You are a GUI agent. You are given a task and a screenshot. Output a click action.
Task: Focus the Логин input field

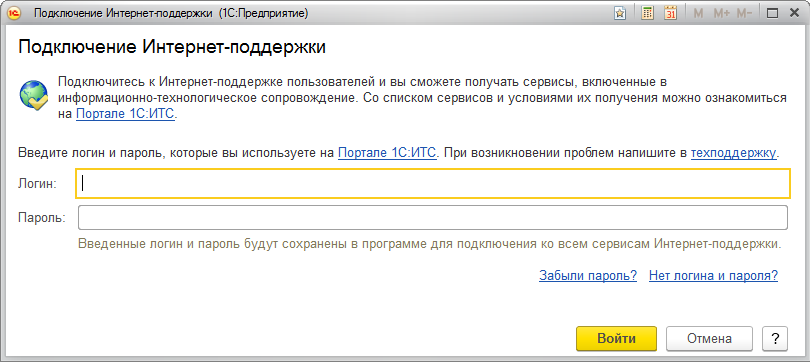pyautogui.click(x=433, y=184)
